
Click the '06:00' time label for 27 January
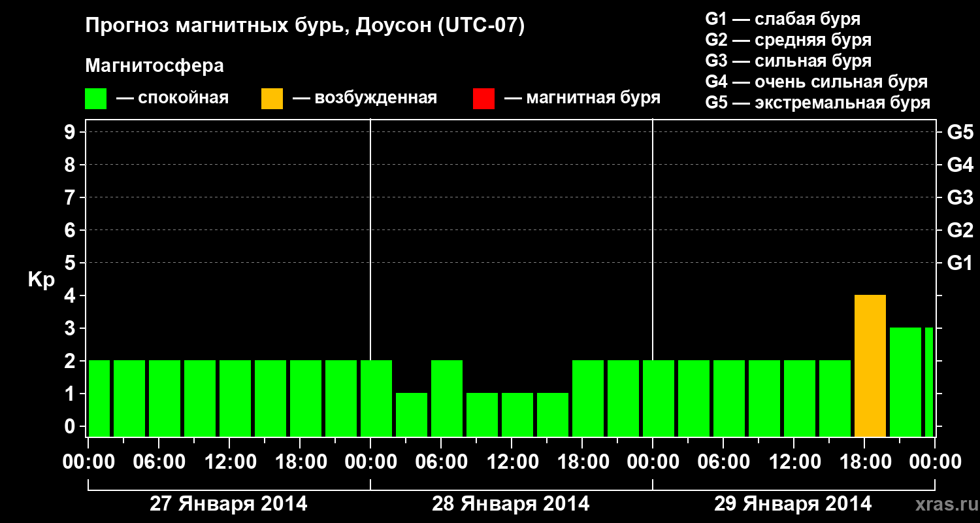pyautogui.click(x=159, y=462)
